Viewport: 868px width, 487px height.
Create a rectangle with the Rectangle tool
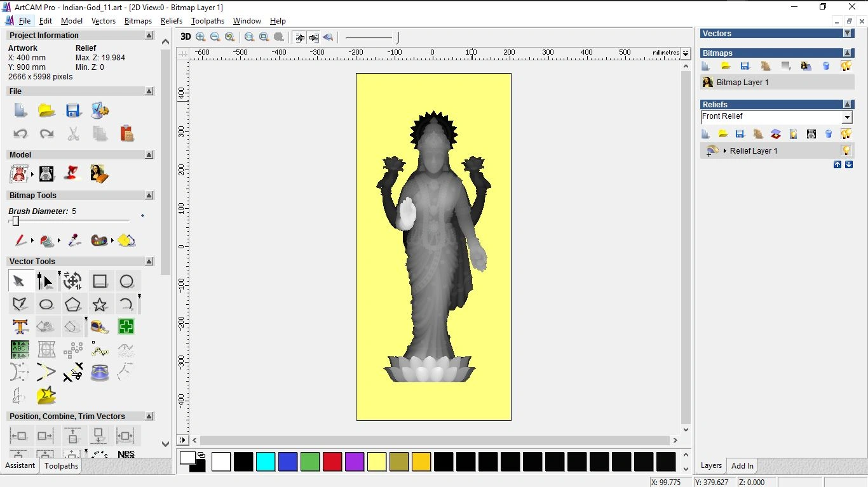pyautogui.click(x=100, y=281)
